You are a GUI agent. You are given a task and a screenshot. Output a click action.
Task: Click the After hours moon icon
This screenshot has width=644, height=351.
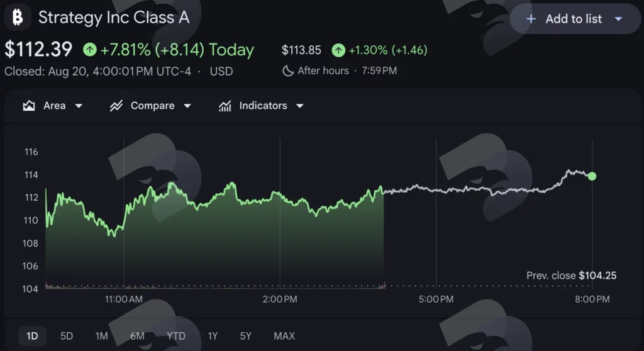(288, 70)
